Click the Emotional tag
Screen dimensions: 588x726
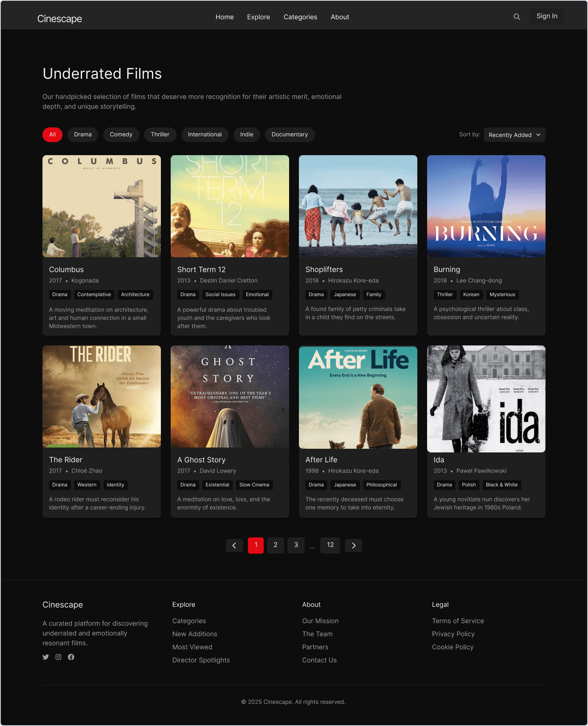click(x=258, y=295)
